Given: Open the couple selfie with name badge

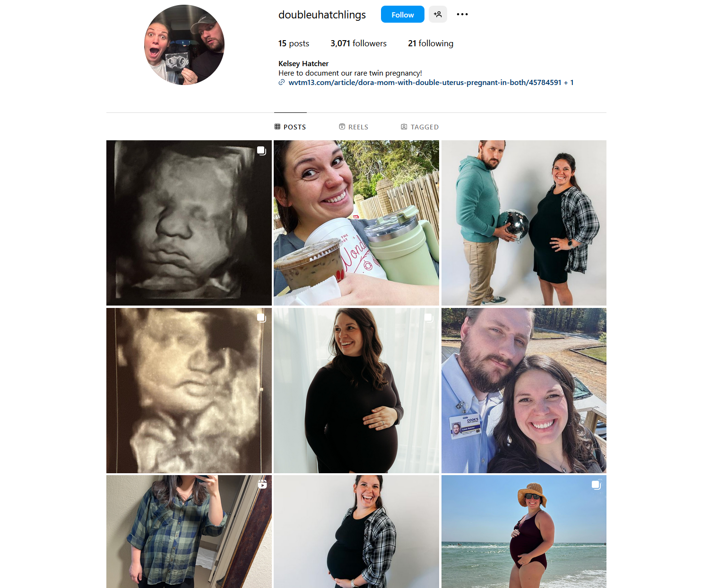Looking at the screenshot, I should [x=524, y=391].
